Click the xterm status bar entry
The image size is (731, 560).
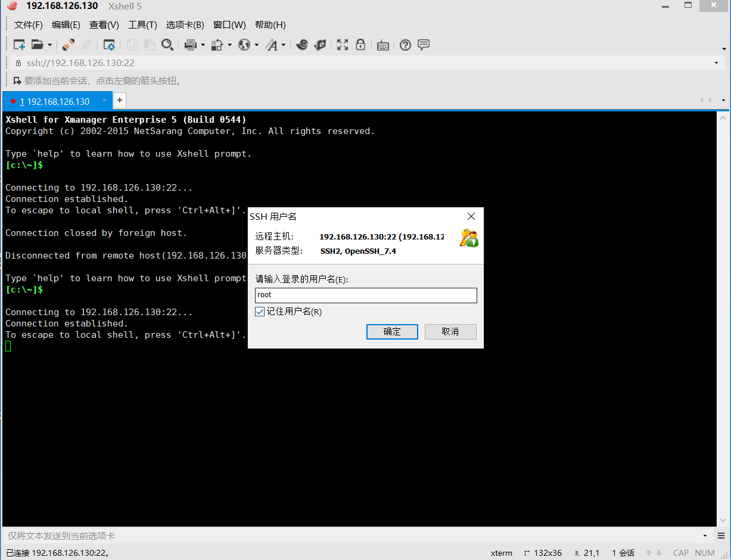point(502,553)
